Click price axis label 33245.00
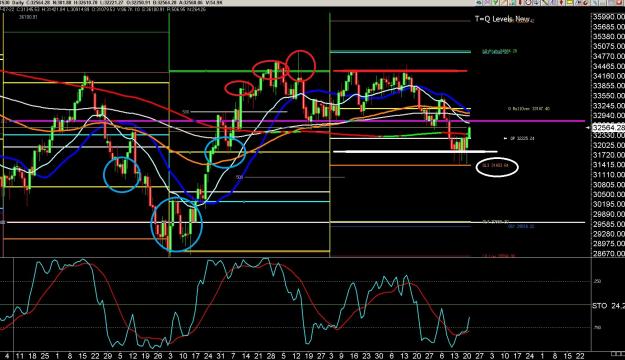The height and width of the screenshot is (360, 625). tap(608, 106)
